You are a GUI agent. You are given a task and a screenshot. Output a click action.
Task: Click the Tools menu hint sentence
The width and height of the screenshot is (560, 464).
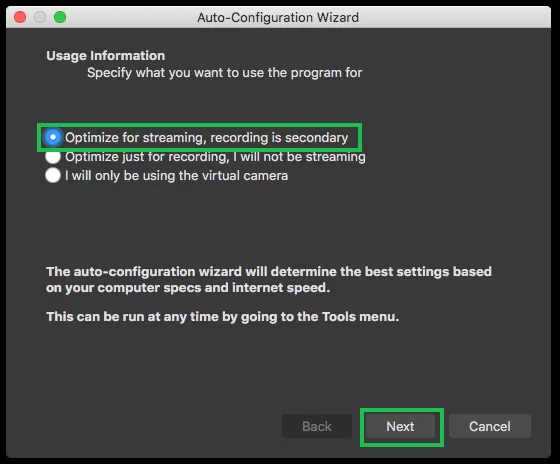point(222,317)
